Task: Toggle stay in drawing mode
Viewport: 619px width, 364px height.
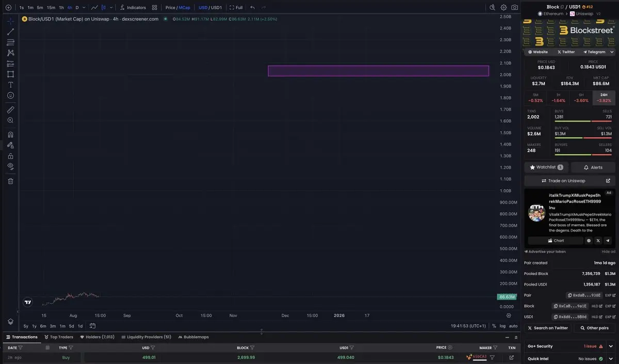Action: (10, 145)
